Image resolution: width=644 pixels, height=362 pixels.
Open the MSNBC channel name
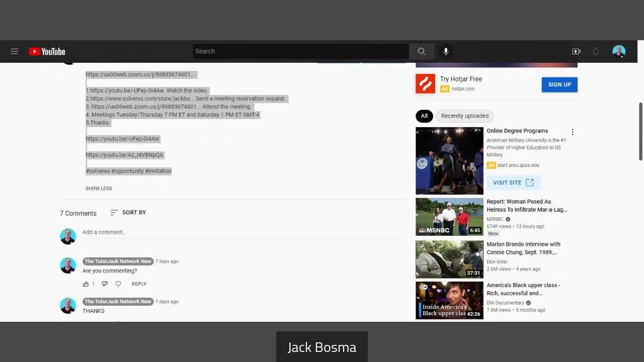coord(495,219)
